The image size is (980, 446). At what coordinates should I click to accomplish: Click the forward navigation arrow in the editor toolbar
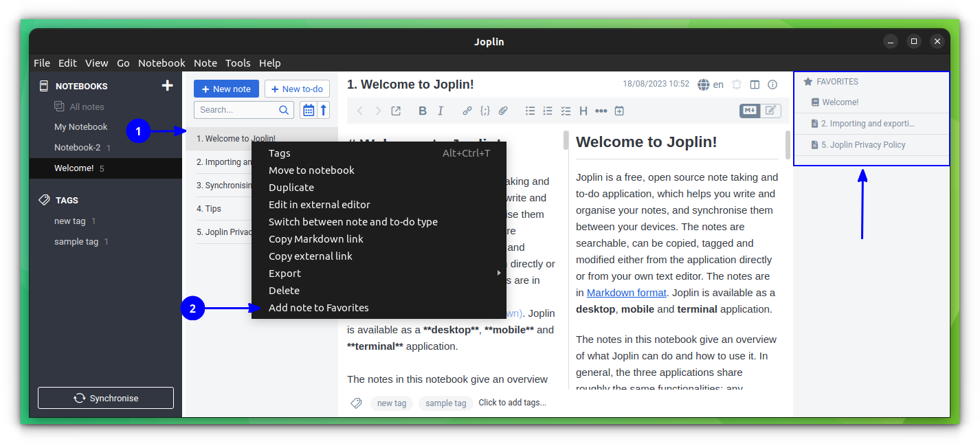[377, 111]
